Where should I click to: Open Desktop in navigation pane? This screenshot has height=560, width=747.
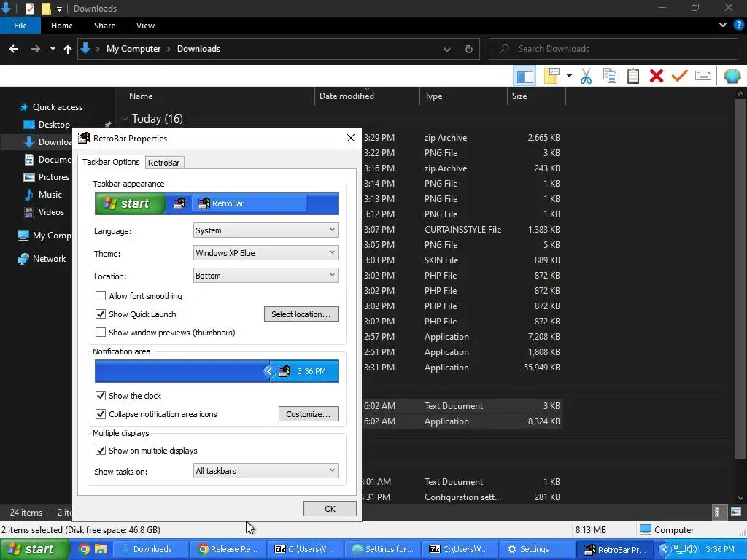pos(54,124)
